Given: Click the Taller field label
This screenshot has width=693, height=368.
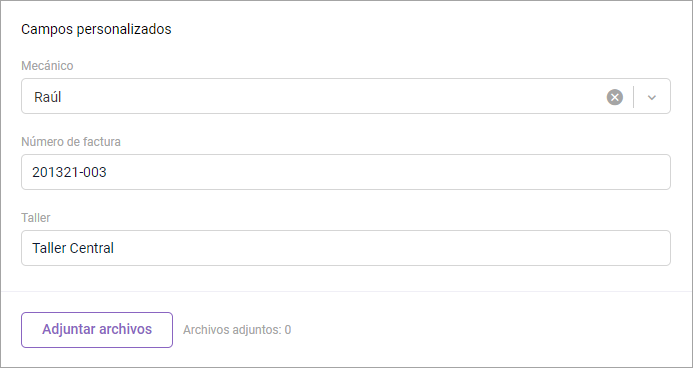Looking at the screenshot, I should tap(36, 218).
